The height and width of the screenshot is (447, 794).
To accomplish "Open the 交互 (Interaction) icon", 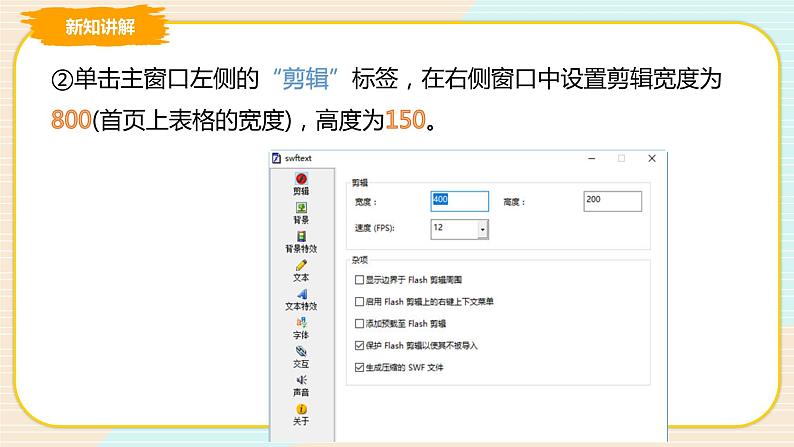I will click(x=301, y=351).
